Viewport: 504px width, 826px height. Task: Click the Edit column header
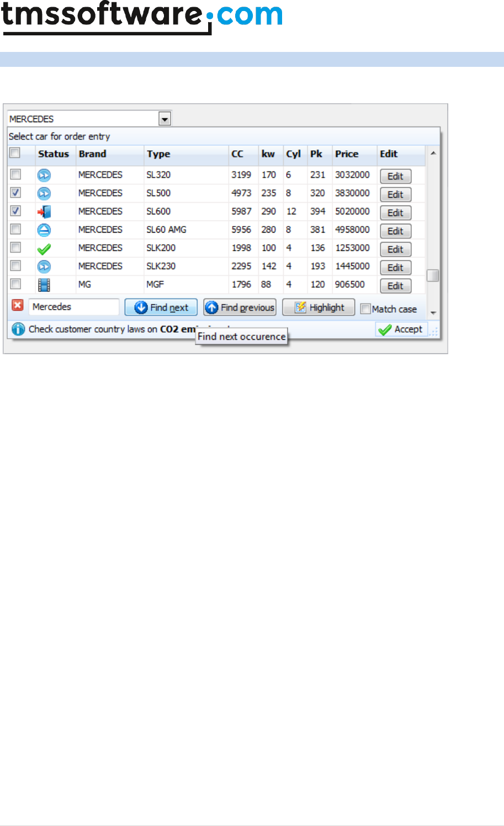401,154
